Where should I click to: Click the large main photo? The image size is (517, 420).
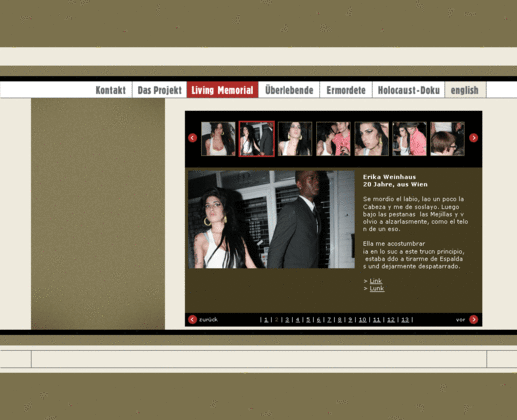coord(271,219)
